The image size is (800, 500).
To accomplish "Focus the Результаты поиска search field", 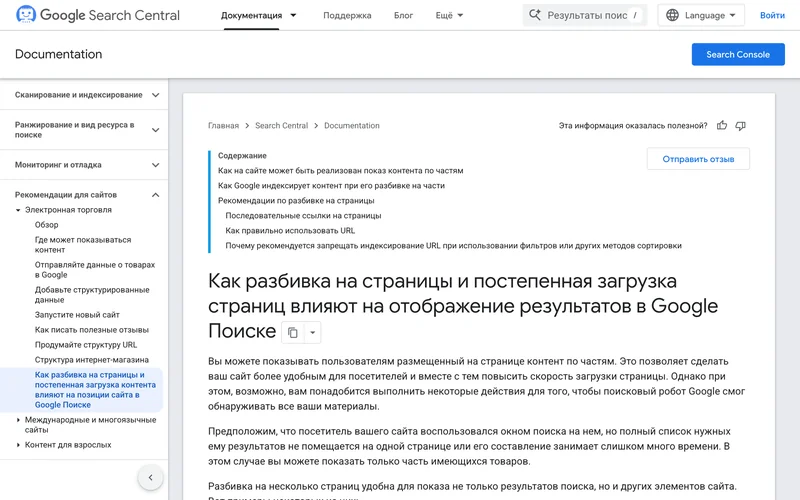I will pyautogui.click(x=585, y=15).
